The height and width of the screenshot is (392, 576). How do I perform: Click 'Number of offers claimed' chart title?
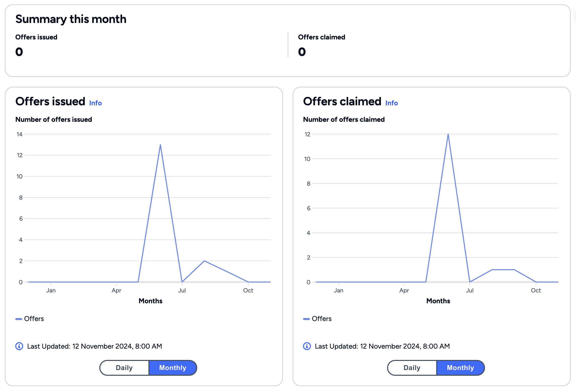click(x=344, y=119)
